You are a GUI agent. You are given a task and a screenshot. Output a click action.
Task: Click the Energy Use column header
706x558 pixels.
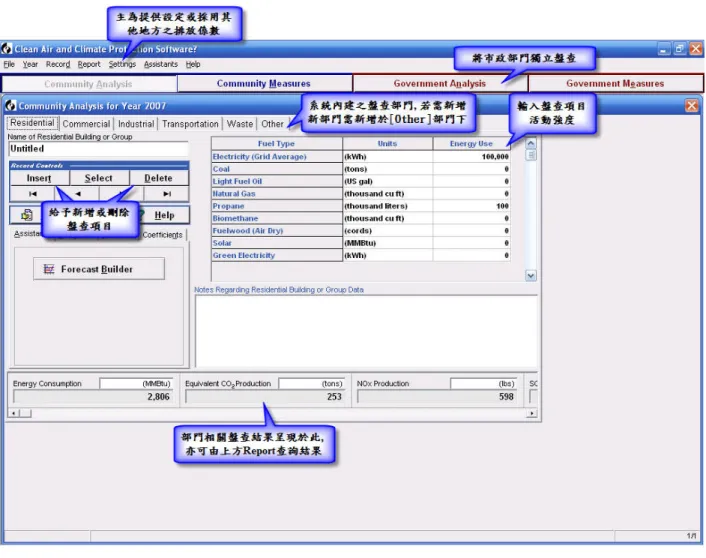coord(471,144)
